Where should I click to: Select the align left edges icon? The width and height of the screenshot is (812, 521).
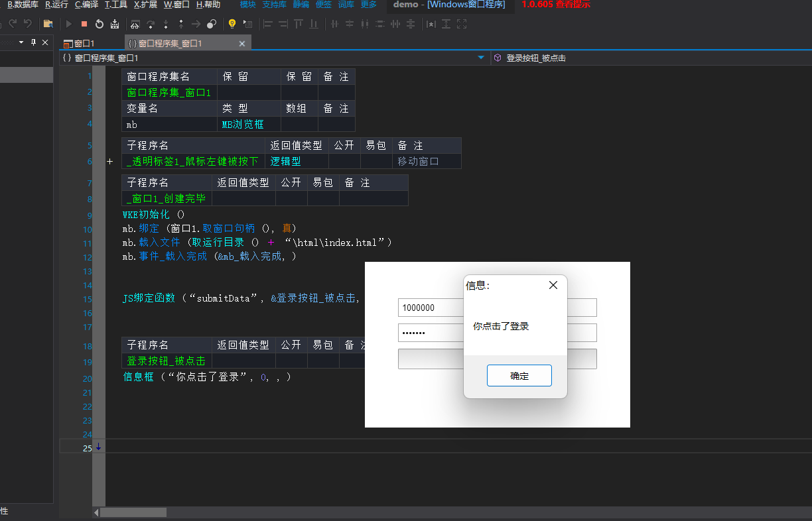coord(269,24)
